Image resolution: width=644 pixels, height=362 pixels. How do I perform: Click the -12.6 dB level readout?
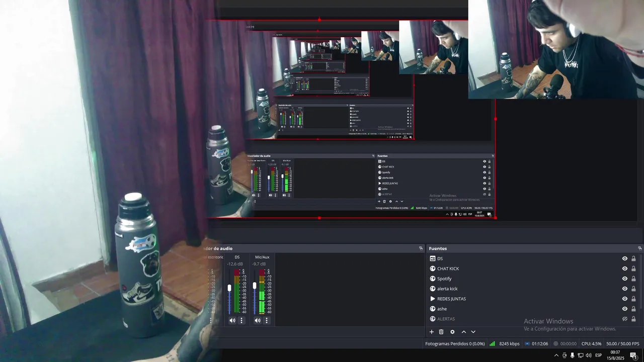click(x=235, y=264)
